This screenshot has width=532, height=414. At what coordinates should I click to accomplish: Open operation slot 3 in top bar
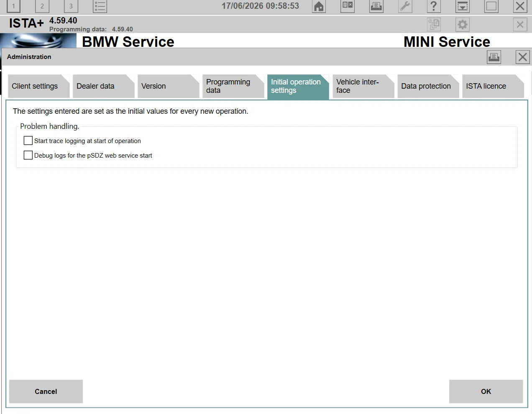(71, 6)
